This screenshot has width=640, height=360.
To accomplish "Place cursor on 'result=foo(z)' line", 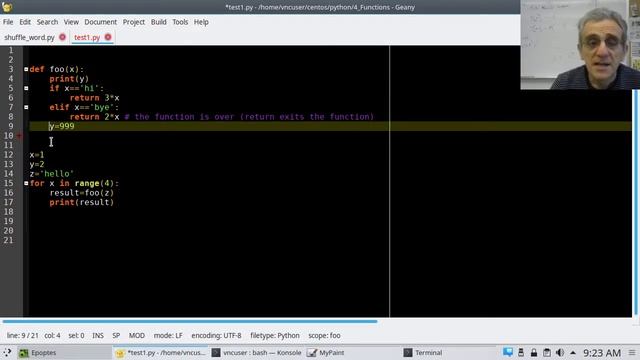I will pos(82,193).
